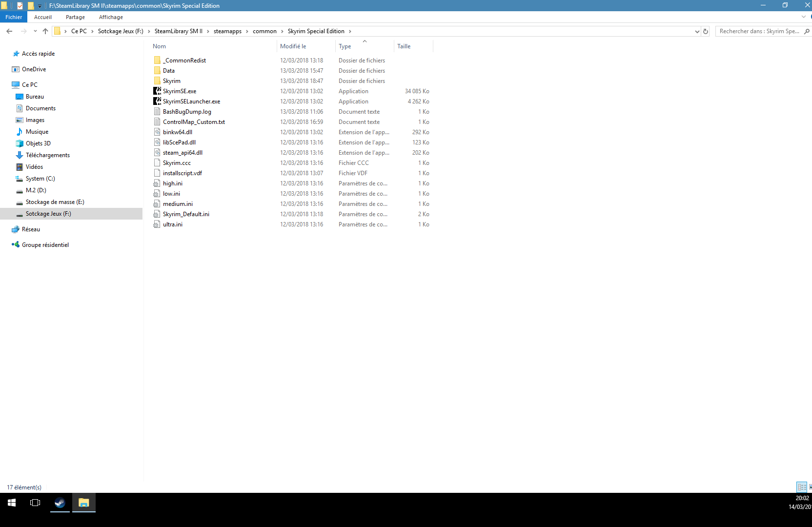
Task: Refresh the folder view
Action: (706, 31)
